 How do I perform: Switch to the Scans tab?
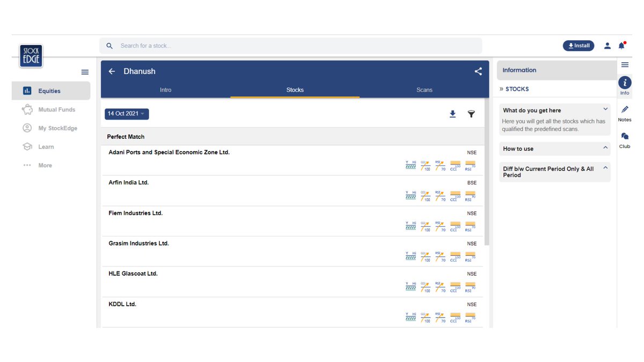[x=425, y=90]
